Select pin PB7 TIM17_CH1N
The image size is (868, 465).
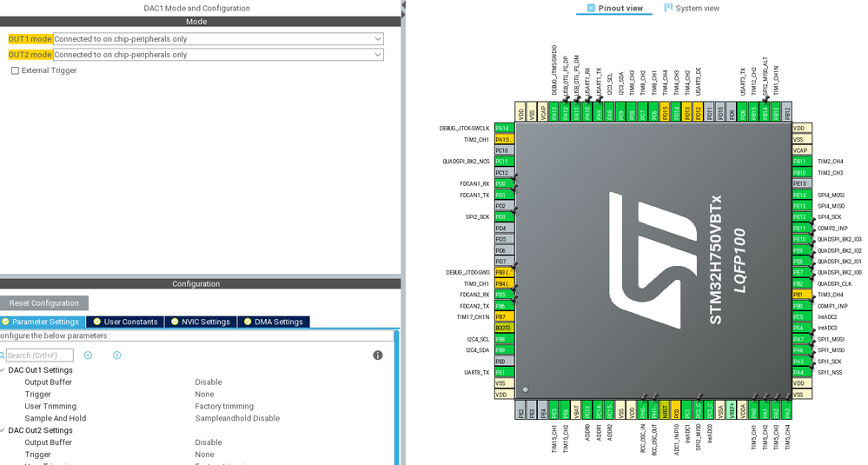click(504, 316)
